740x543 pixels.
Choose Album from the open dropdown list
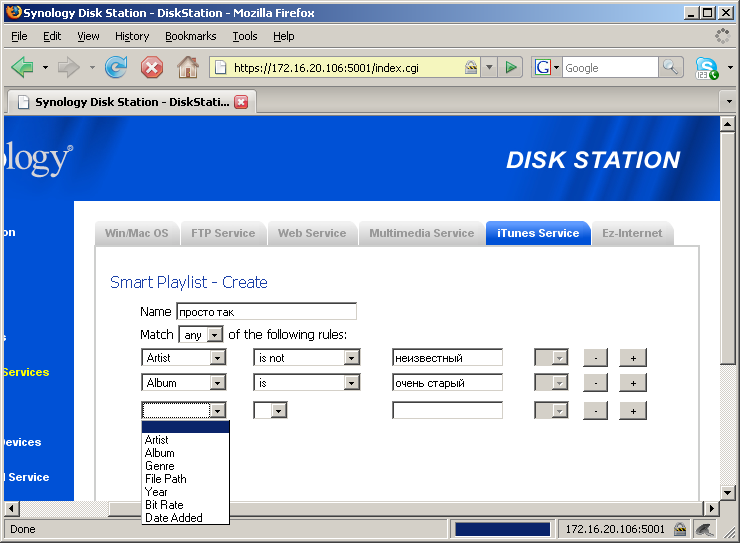coord(185,453)
